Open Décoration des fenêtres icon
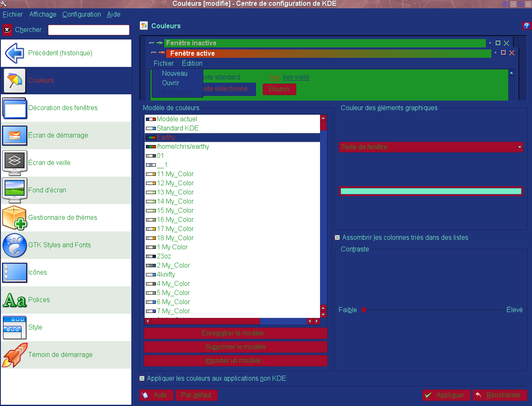 tap(15, 108)
